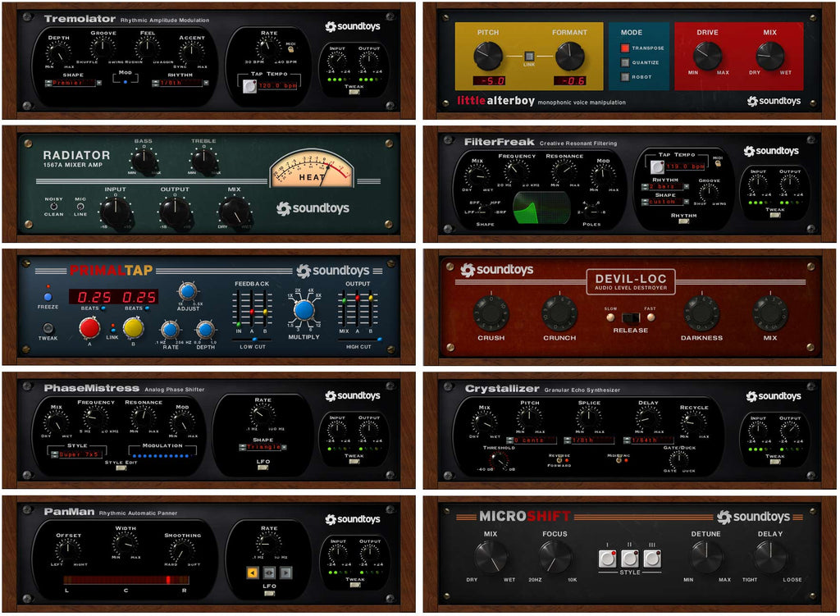840x616 pixels.
Task: Open PhaseMistress Style selector showing Super 7x5
Action: (x=78, y=454)
